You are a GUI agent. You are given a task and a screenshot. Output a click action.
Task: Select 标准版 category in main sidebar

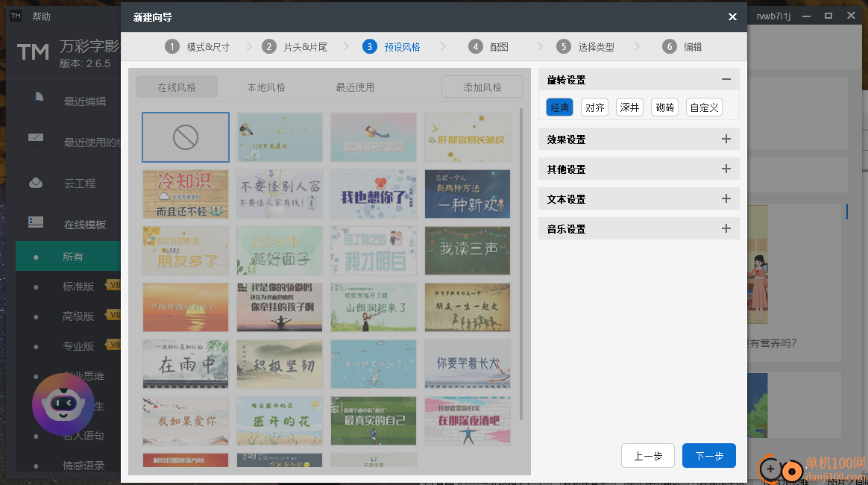click(78, 287)
